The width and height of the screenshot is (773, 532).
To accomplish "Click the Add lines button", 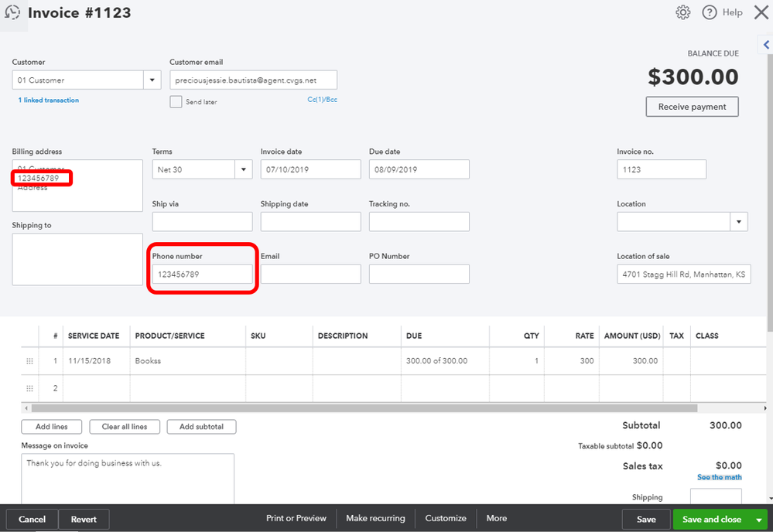I will point(51,427).
